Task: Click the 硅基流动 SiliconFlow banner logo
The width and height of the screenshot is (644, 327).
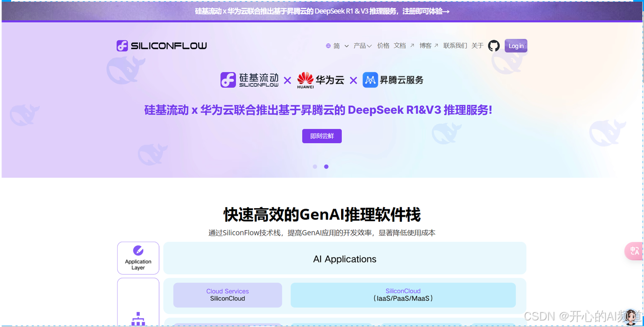Action: [x=250, y=80]
